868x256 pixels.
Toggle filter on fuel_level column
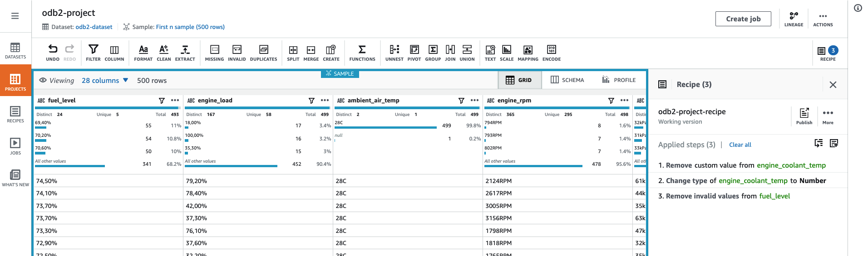(162, 101)
